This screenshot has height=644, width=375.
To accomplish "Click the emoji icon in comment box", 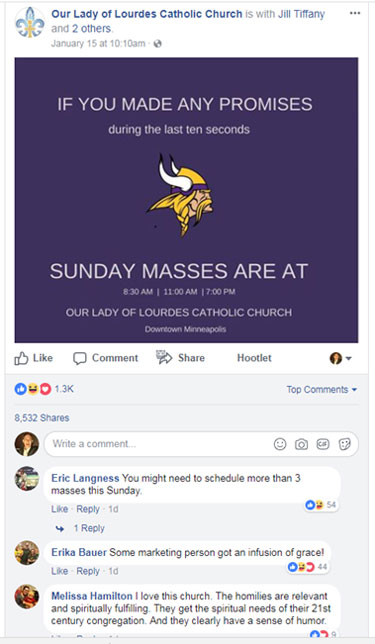I will coord(280,444).
